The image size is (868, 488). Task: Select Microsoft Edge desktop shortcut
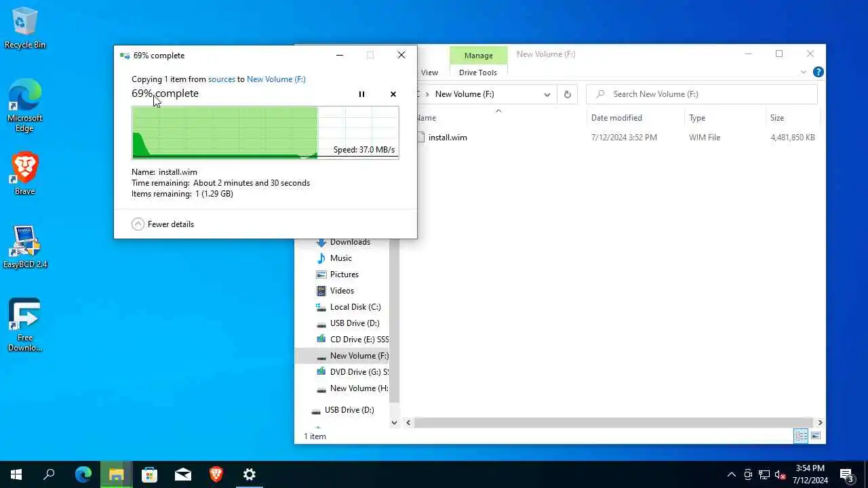(25, 105)
